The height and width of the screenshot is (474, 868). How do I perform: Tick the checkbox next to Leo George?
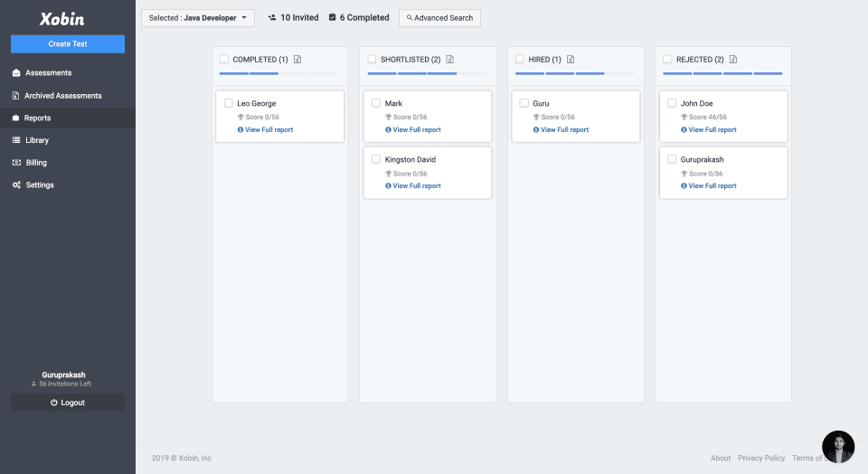[228, 103]
